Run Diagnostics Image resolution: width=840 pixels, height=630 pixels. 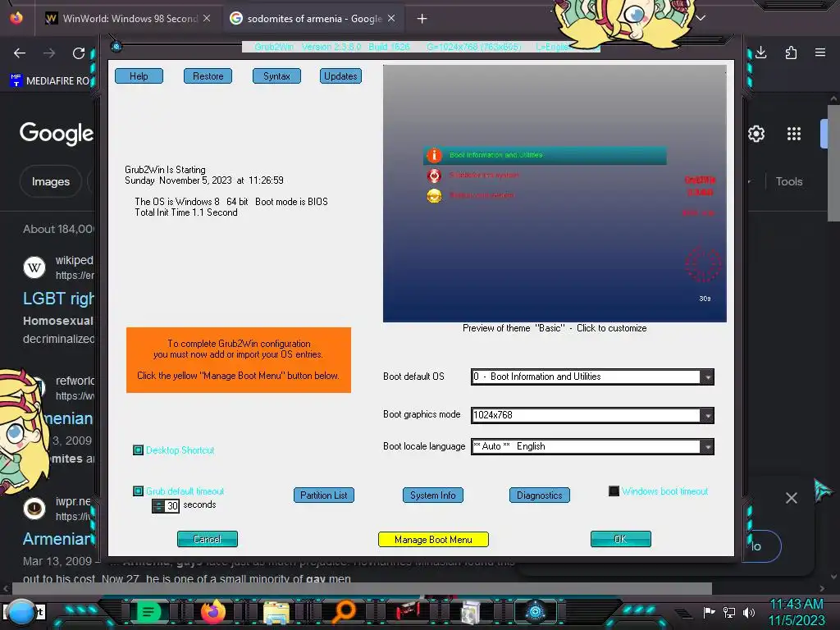point(540,495)
